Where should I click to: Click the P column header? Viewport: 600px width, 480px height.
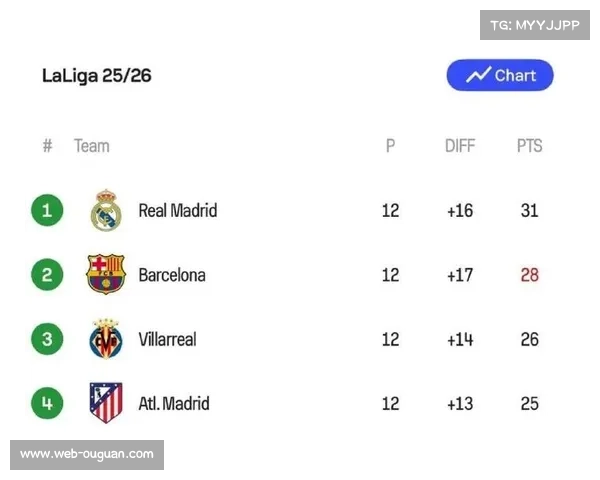coord(390,146)
